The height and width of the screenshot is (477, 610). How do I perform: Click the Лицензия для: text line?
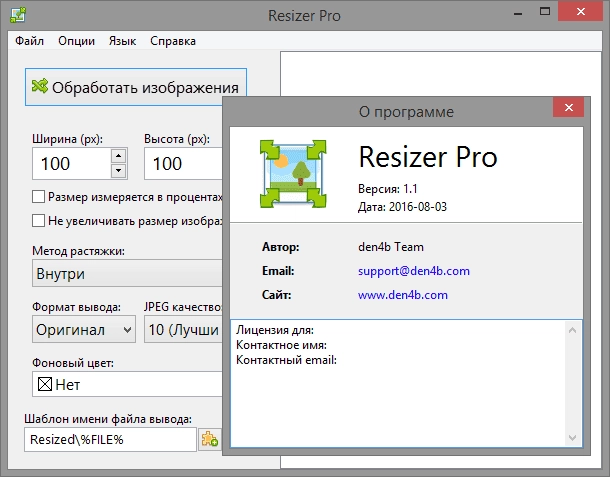[275, 330]
